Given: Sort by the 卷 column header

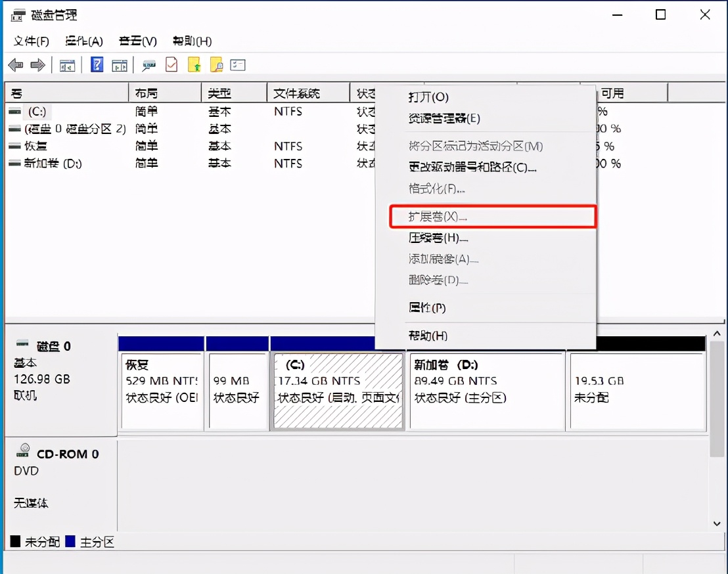Looking at the screenshot, I should (x=66, y=93).
